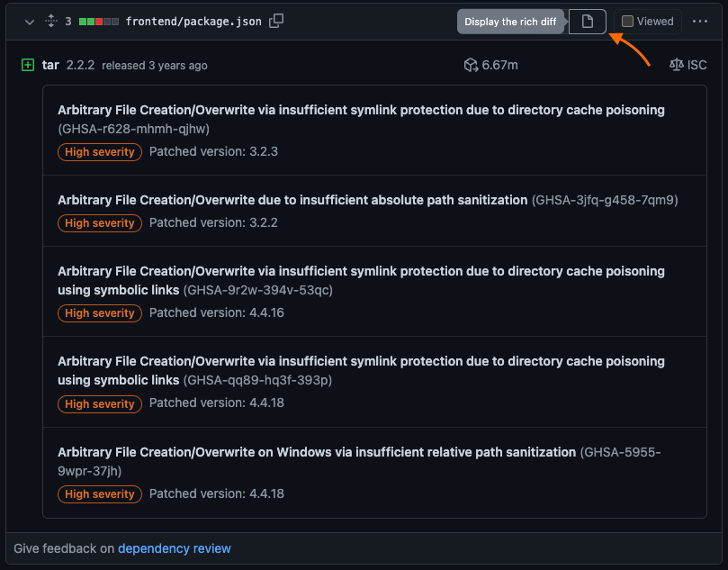Open the tar package link
This screenshot has width=728, height=570.
[x=50, y=65]
